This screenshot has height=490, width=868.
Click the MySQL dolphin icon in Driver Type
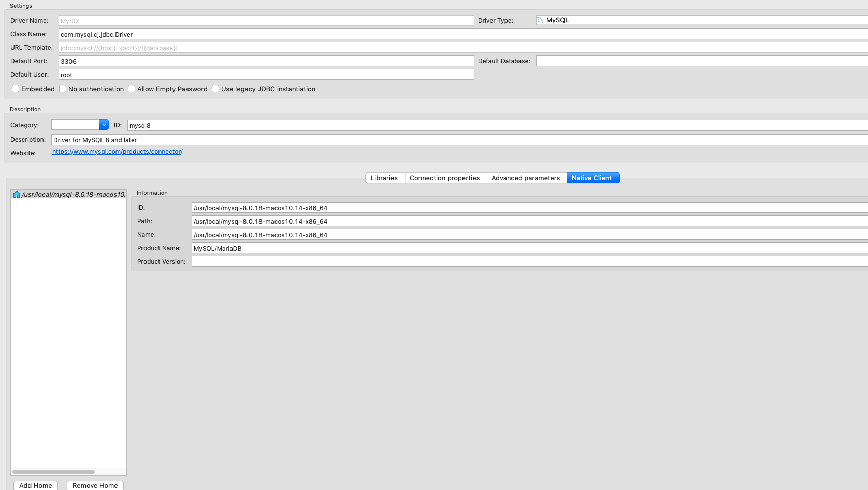[541, 20]
